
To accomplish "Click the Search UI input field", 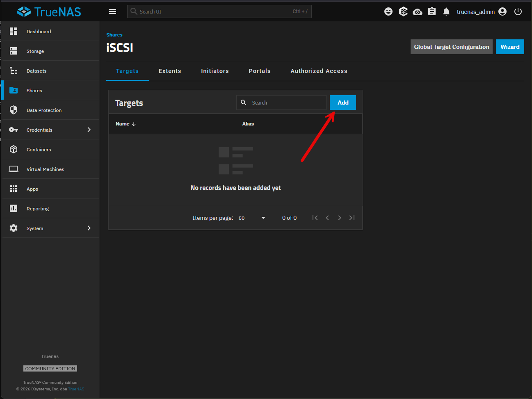I will pyautogui.click(x=219, y=11).
